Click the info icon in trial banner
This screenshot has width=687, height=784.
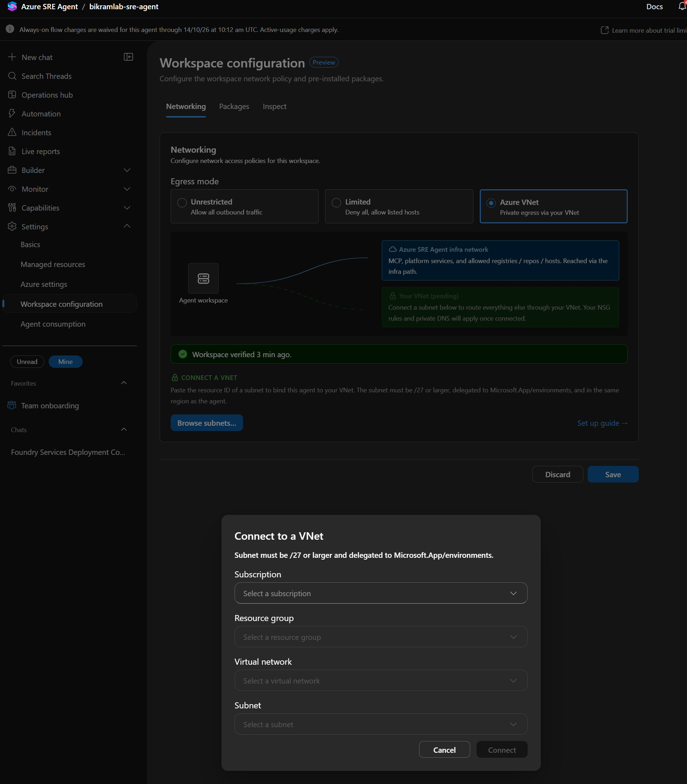pyautogui.click(x=10, y=29)
